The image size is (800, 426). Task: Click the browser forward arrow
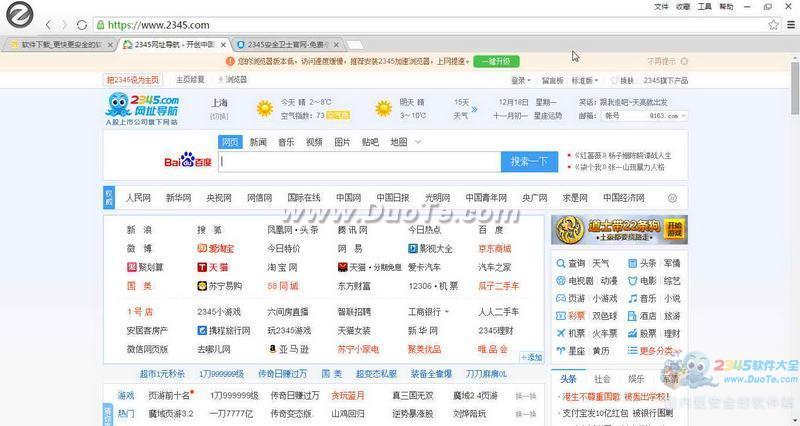[64, 24]
